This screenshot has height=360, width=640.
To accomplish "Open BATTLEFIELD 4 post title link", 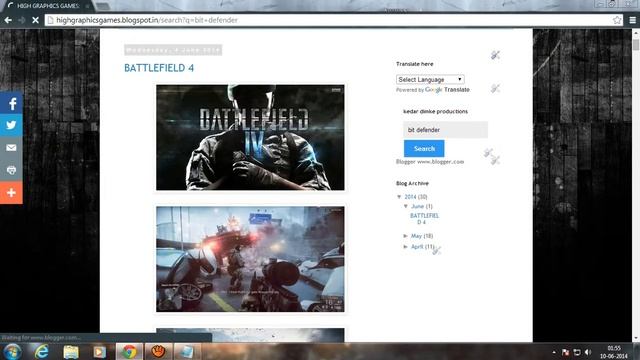I will [x=159, y=68].
